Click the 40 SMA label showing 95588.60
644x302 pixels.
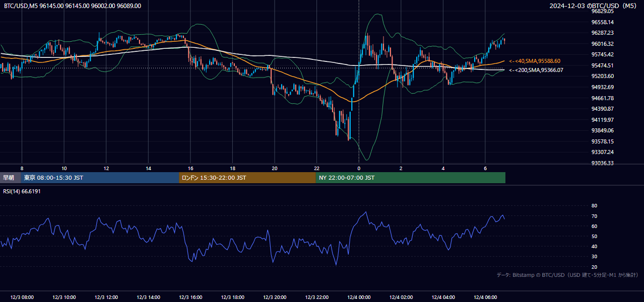tap(535, 61)
